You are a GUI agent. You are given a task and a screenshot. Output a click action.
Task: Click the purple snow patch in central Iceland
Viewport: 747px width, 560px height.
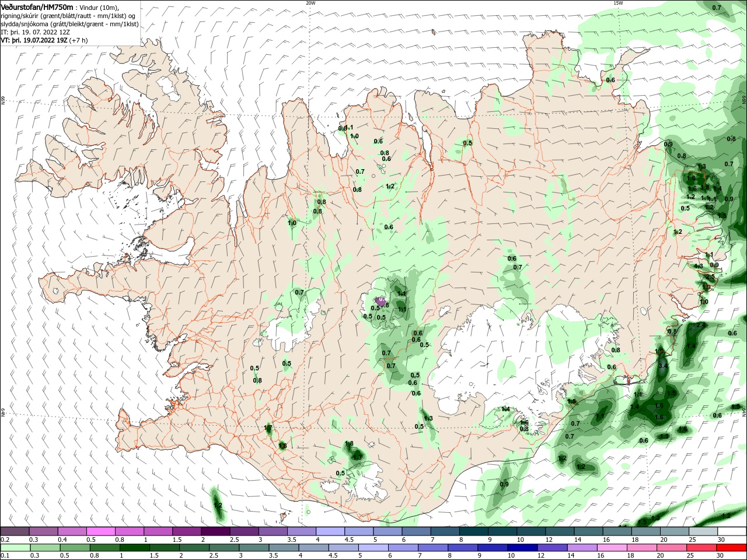[379, 300]
